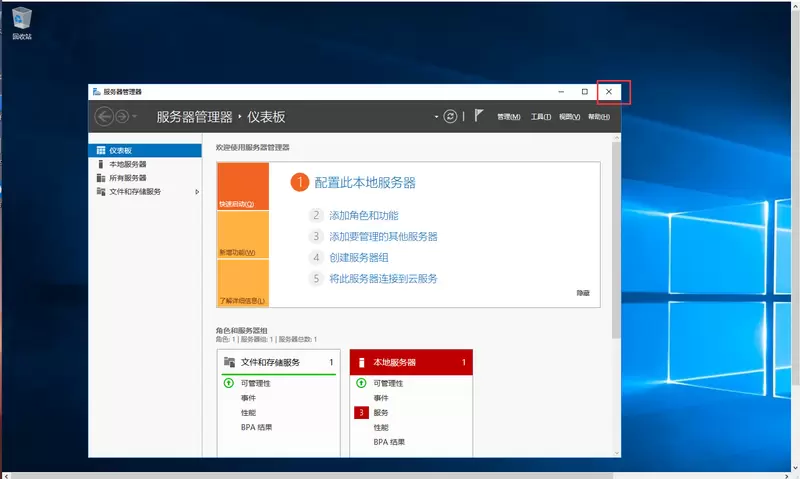
Task: Click the Server Manager title bar icon
Action: click(96, 92)
